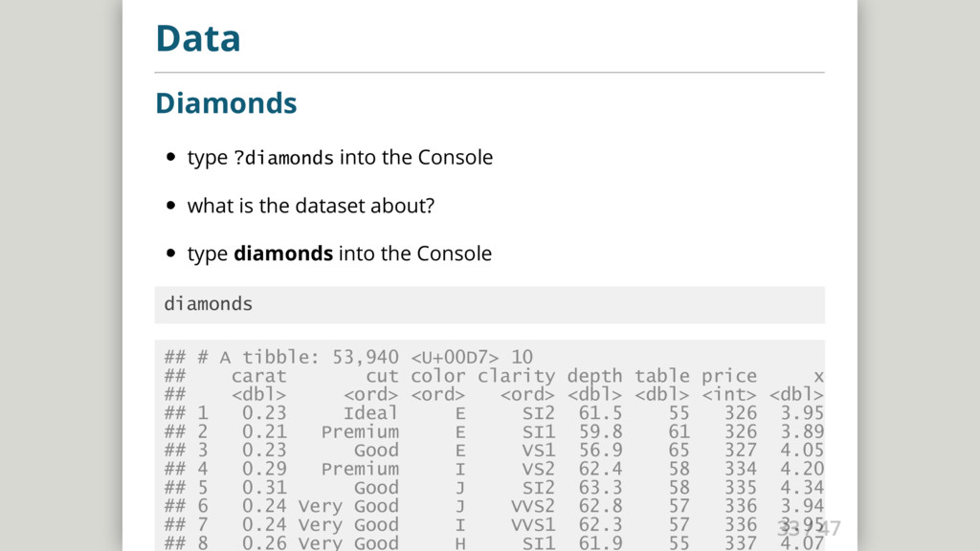Click the horizontal rule under the Data title
This screenshot has height=551, width=980.
489,72
